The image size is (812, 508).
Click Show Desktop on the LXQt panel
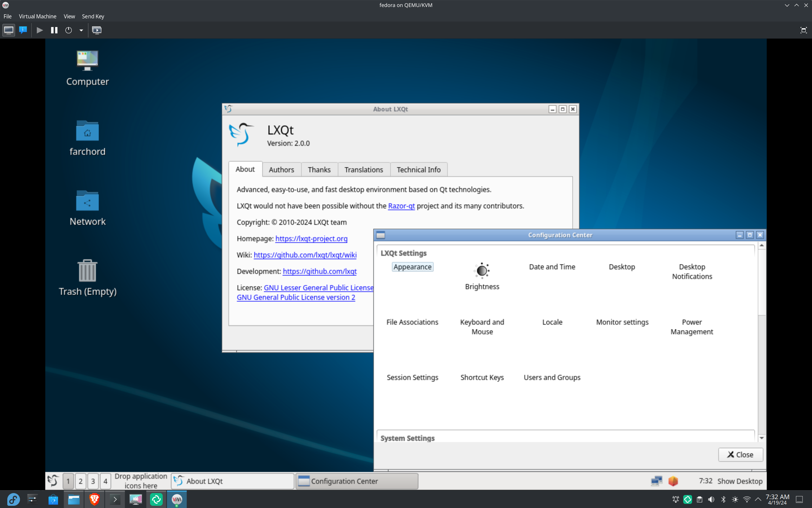740,481
